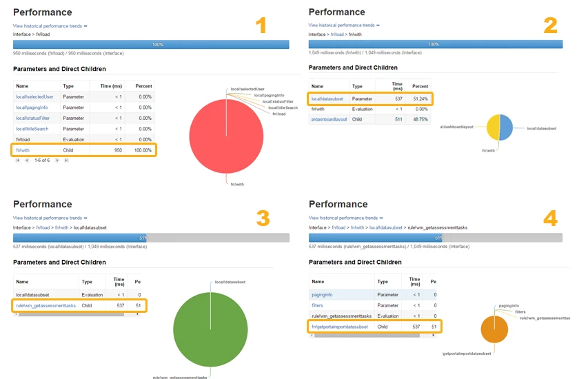Click '1-6 of 6' paging text

[42, 161]
